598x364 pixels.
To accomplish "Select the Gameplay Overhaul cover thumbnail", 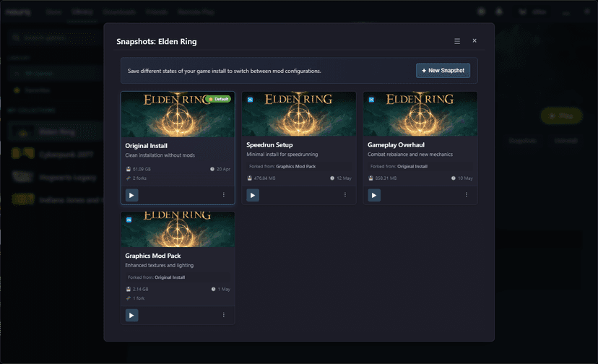I will (x=420, y=113).
